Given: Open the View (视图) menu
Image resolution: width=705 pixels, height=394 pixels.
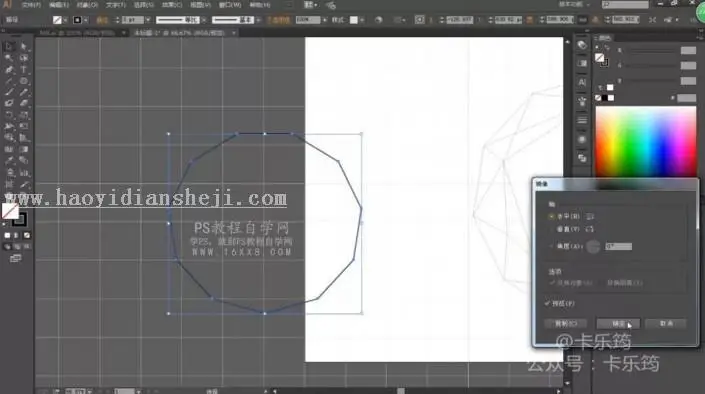Looking at the screenshot, I should [x=201, y=5].
